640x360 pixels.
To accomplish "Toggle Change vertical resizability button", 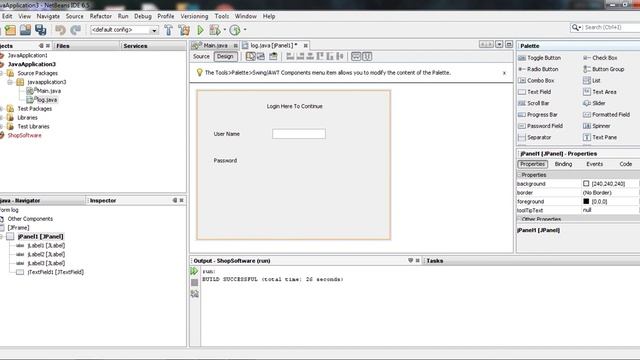I will (367, 56).
